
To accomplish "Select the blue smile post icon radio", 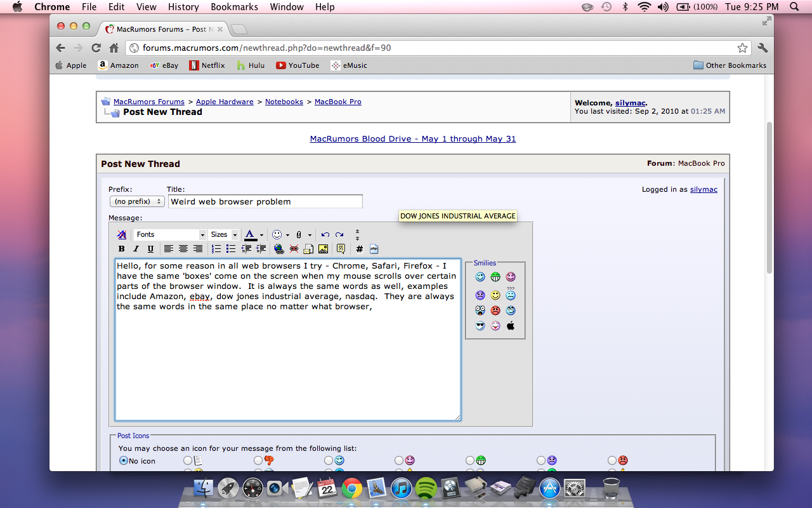I will (328, 460).
